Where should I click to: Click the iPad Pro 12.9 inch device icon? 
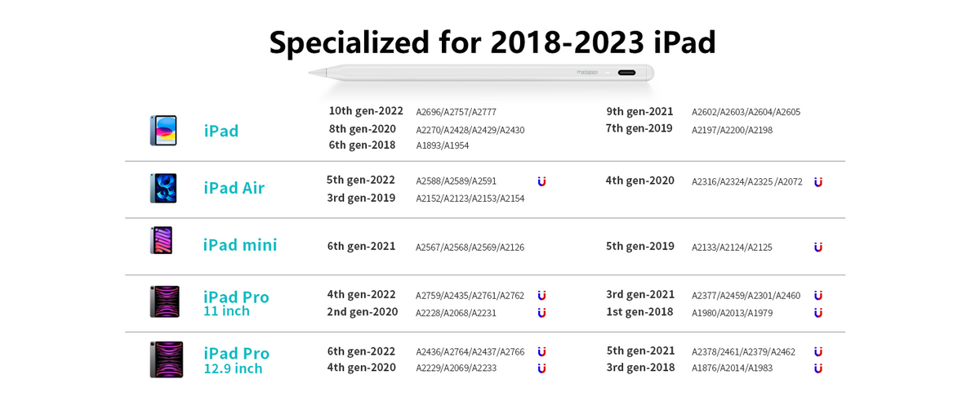[167, 360]
